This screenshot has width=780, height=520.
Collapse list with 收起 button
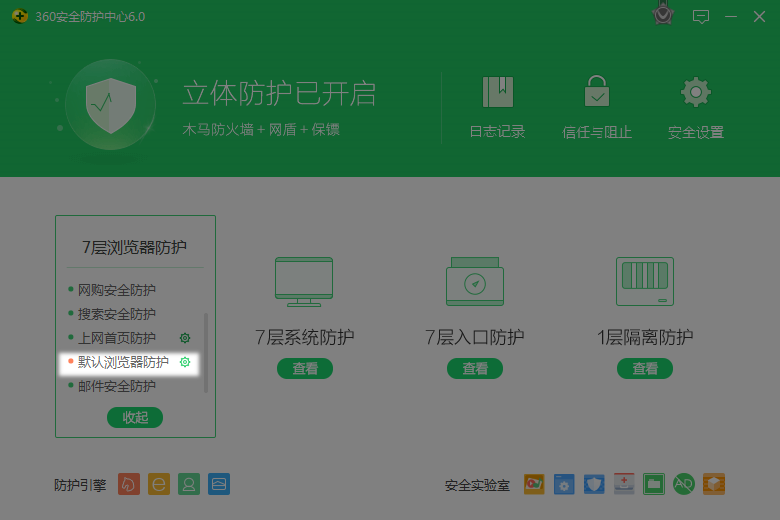[135, 417]
